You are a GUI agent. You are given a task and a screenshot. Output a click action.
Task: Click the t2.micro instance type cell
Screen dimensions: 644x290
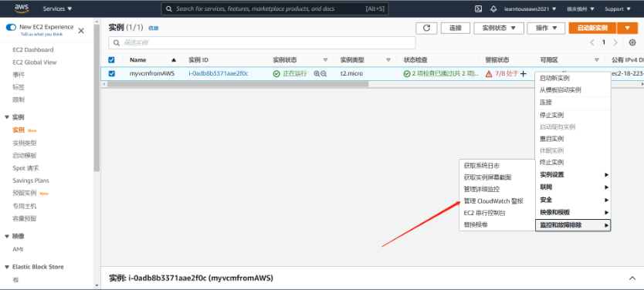(351, 74)
